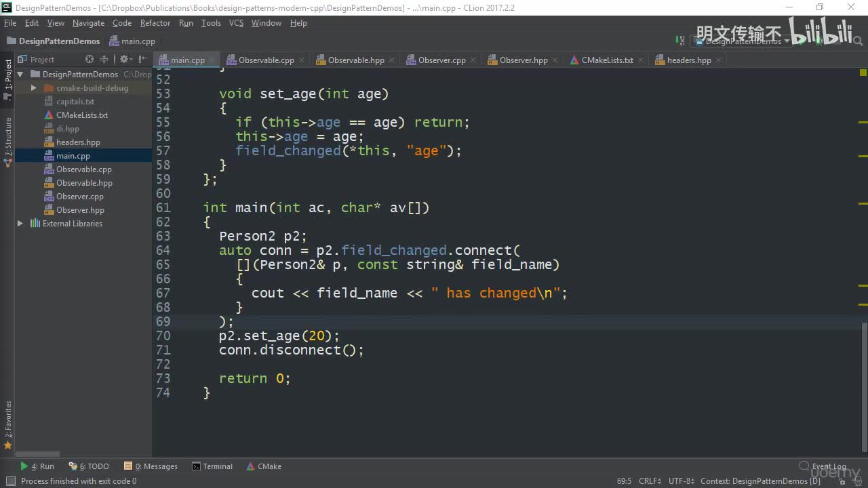The width and height of the screenshot is (868, 488).
Task: Click the collapse all icon in Project panel
Action: point(104,60)
